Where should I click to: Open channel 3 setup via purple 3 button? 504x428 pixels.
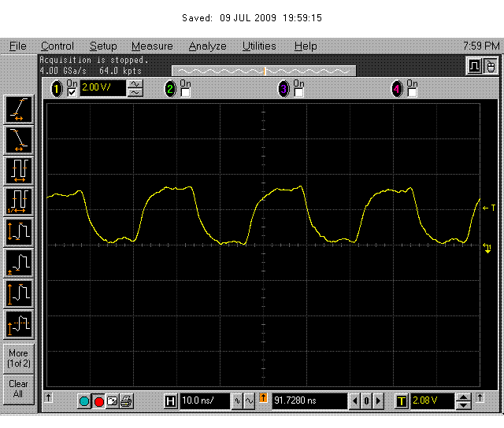coord(283,89)
